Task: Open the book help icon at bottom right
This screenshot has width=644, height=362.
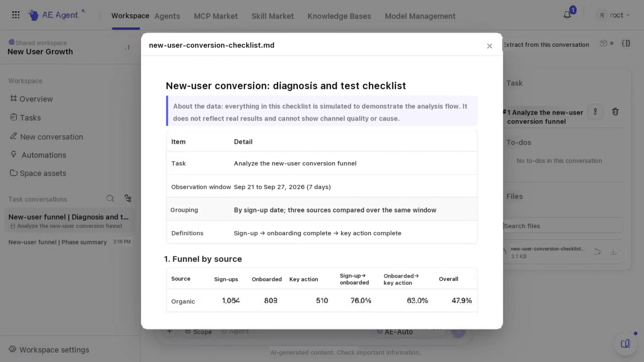Action: [625, 343]
